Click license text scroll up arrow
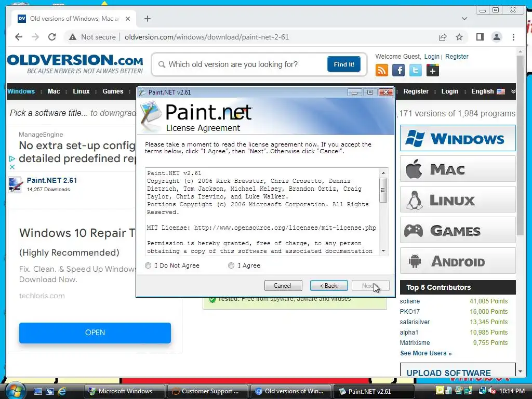The image size is (532, 399). (383, 172)
